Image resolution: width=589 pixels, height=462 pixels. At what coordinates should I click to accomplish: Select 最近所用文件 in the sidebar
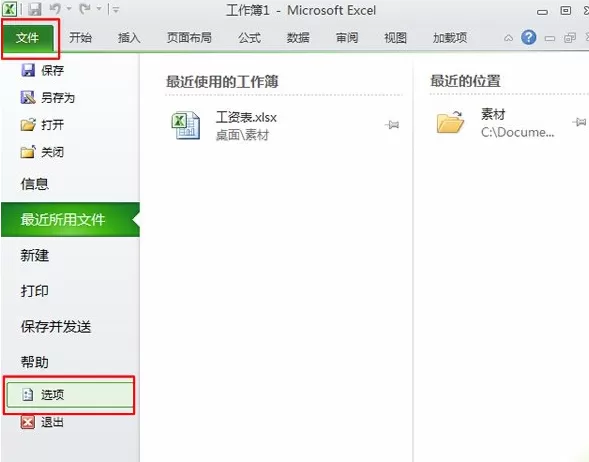click(x=71, y=220)
